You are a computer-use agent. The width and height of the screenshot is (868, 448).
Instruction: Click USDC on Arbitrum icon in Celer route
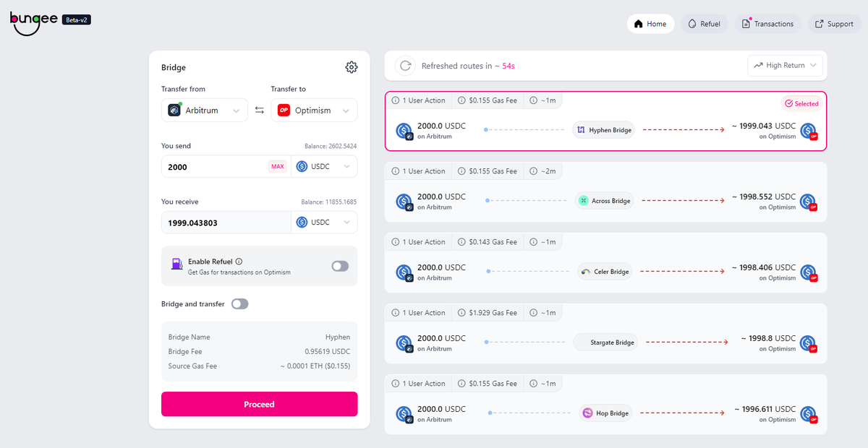point(404,272)
